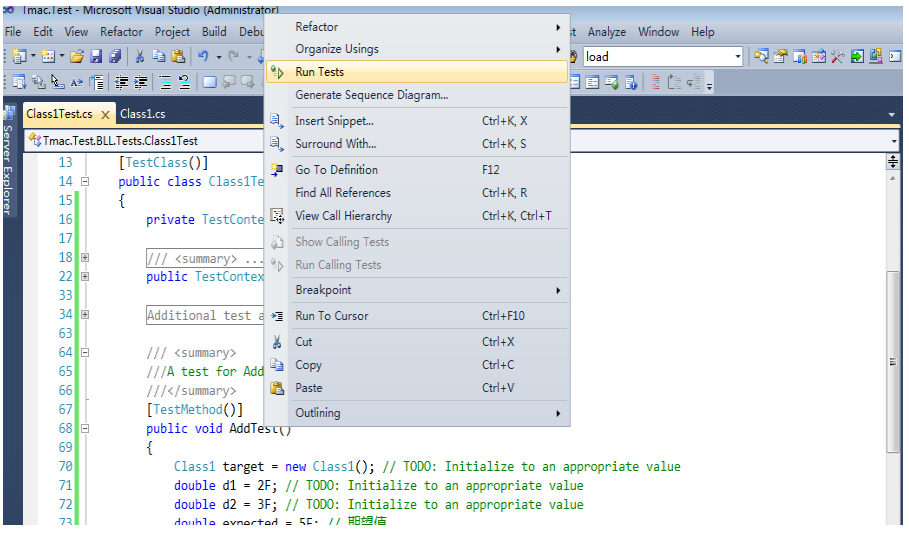The image size is (909, 534).
Task: Click the Open File folder icon
Action: (77, 56)
